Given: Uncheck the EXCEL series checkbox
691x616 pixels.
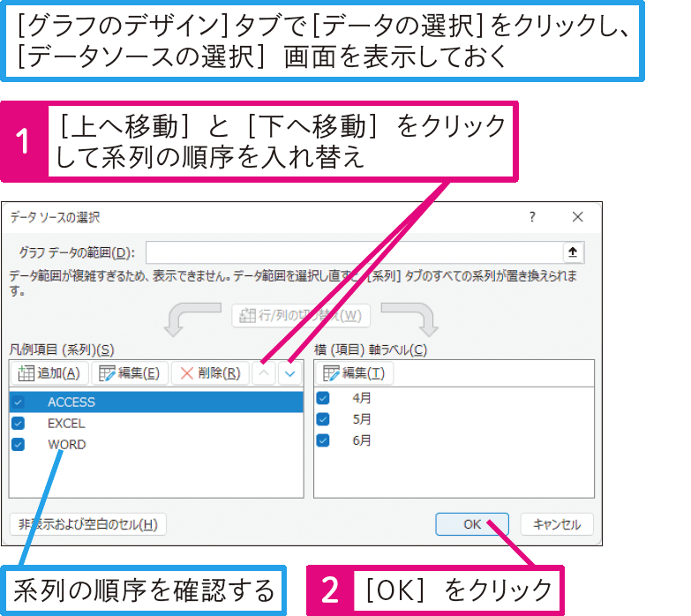Looking at the screenshot, I should tap(19, 423).
